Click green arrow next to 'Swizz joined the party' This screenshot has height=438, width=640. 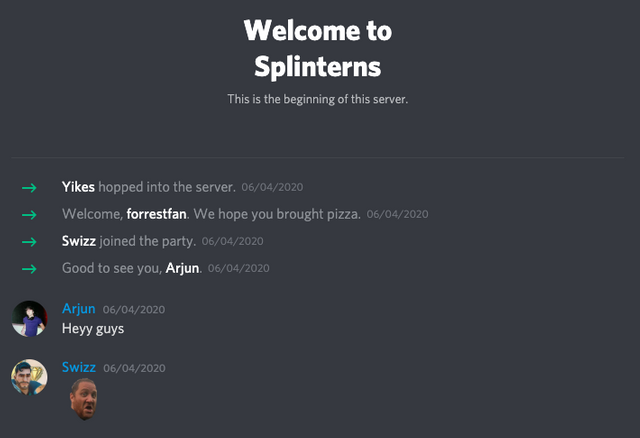pyautogui.click(x=29, y=241)
